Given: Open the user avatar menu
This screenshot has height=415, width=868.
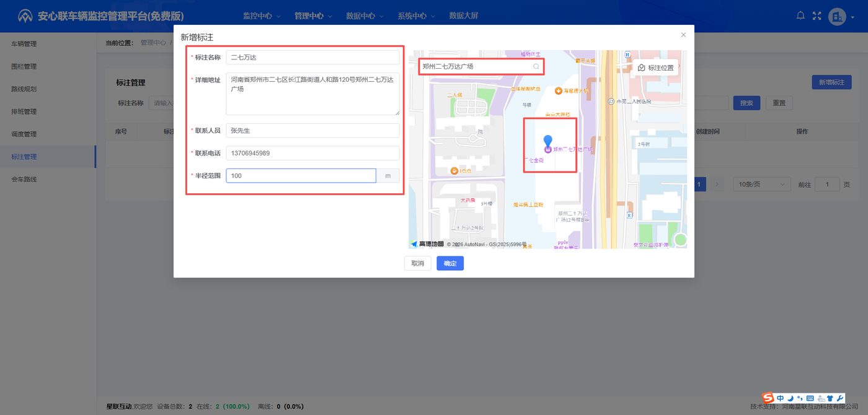Looking at the screenshot, I should click(x=837, y=16).
